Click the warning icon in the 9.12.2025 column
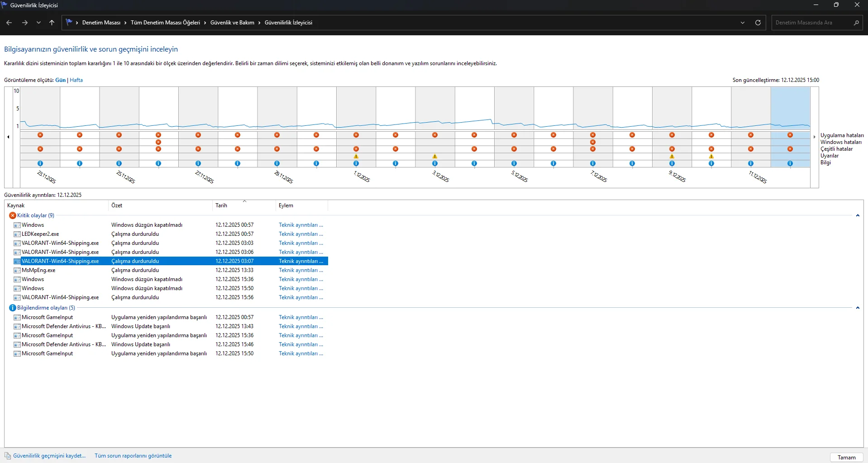The height and width of the screenshot is (463, 868). (x=672, y=156)
